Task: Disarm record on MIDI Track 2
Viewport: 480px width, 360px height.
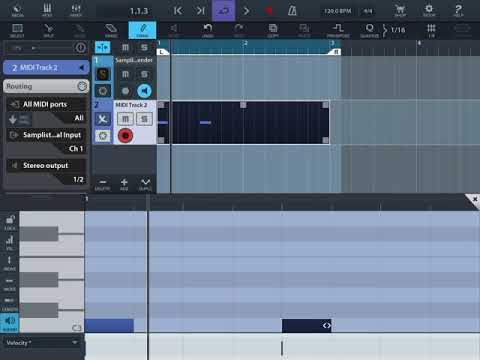Action: 125,136
